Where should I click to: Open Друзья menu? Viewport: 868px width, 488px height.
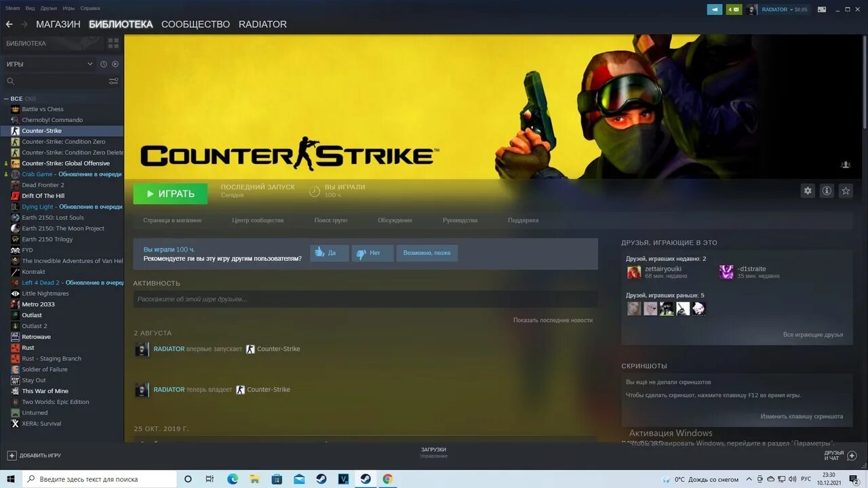pyautogui.click(x=49, y=8)
